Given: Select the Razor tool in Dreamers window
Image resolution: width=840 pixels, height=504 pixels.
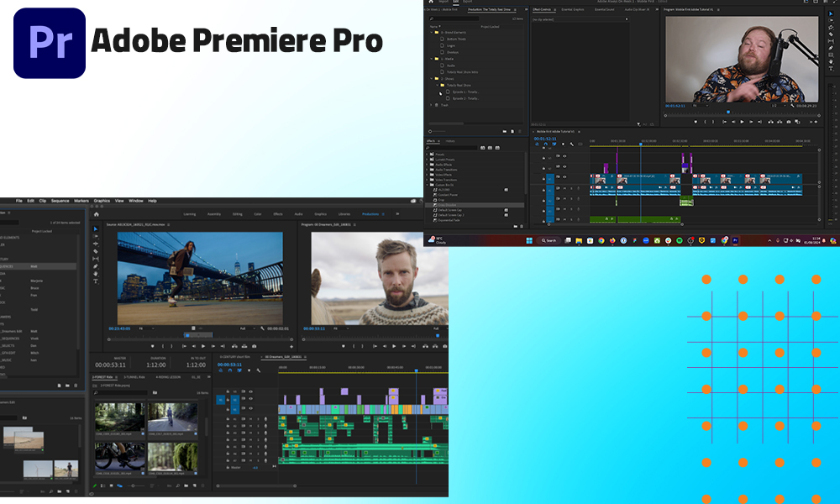Looking at the screenshot, I should 96,251.
